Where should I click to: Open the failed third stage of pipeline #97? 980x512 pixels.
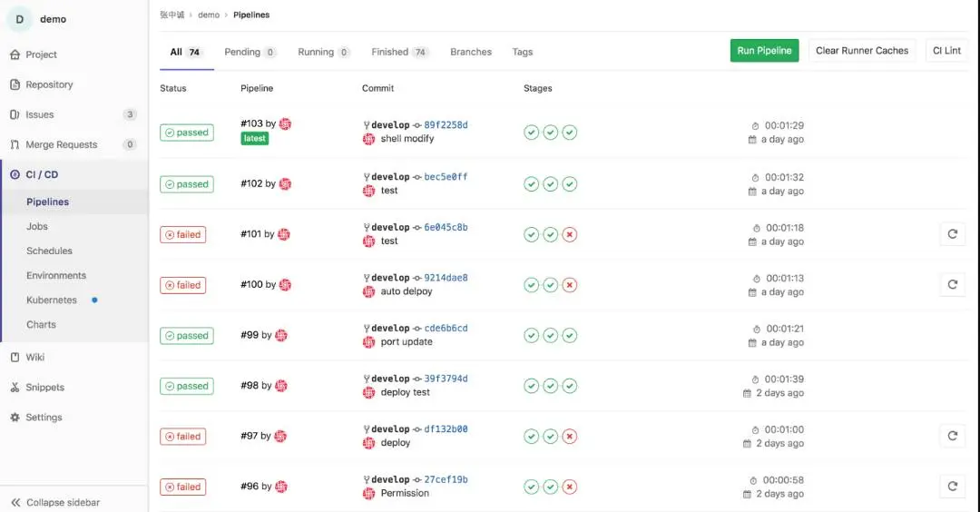(569, 437)
